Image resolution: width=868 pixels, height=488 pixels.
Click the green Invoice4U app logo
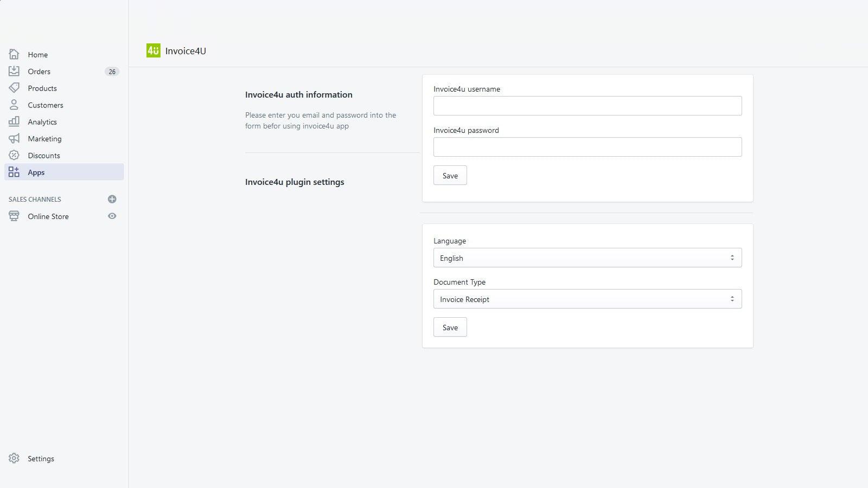[x=152, y=50]
